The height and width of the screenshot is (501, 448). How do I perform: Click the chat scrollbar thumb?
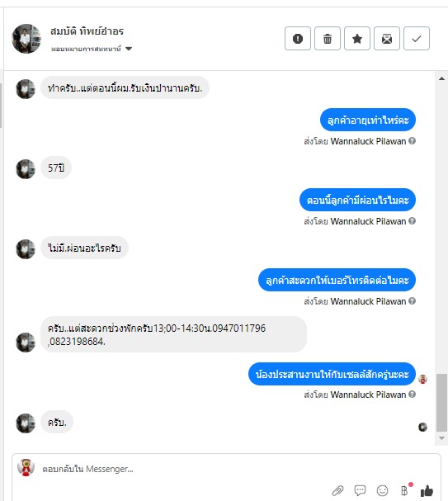click(441, 403)
